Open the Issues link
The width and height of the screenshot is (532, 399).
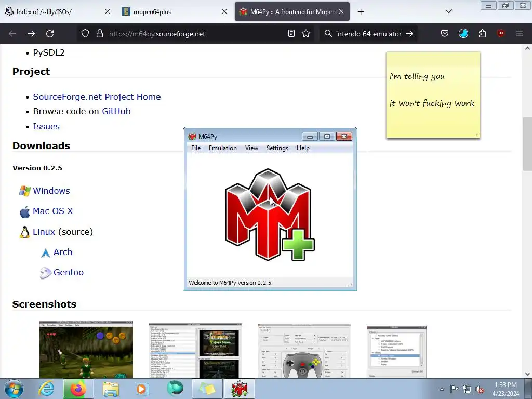click(x=46, y=126)
